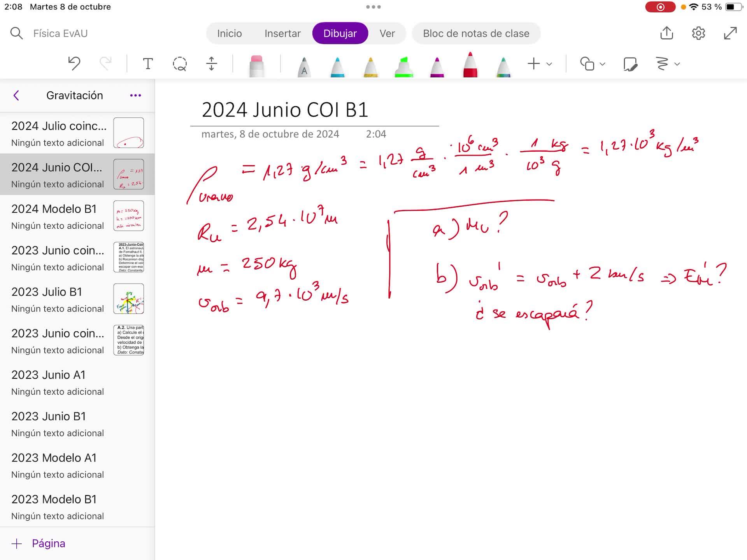Switch to the Ver tab
The height and width of the screenshot is (560, 747).
click(x=387, y=33)
